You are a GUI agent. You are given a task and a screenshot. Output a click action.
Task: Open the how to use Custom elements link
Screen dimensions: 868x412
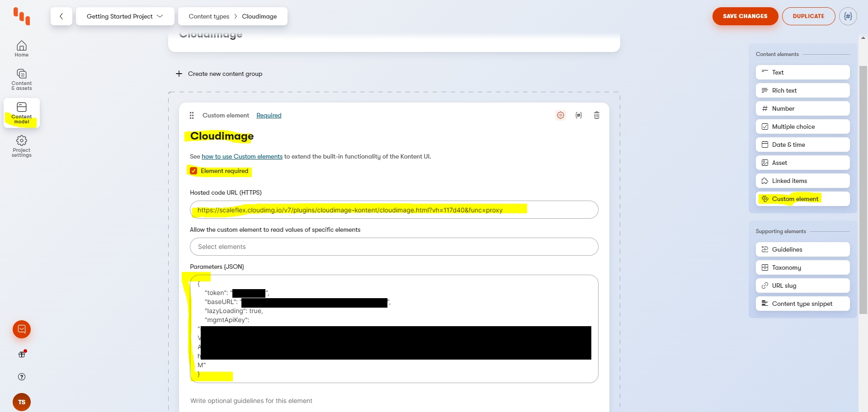click(242, 156)
